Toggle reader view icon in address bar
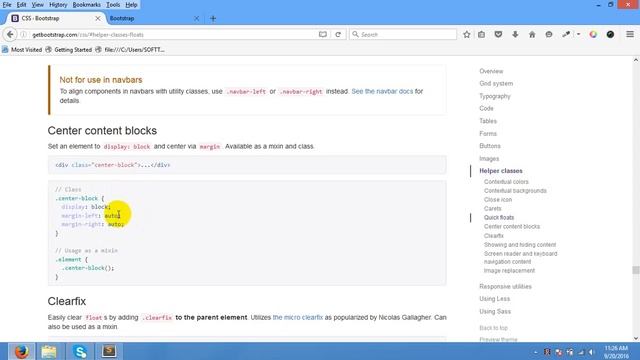This screenshot has width=640, height=360. (323, 35)
